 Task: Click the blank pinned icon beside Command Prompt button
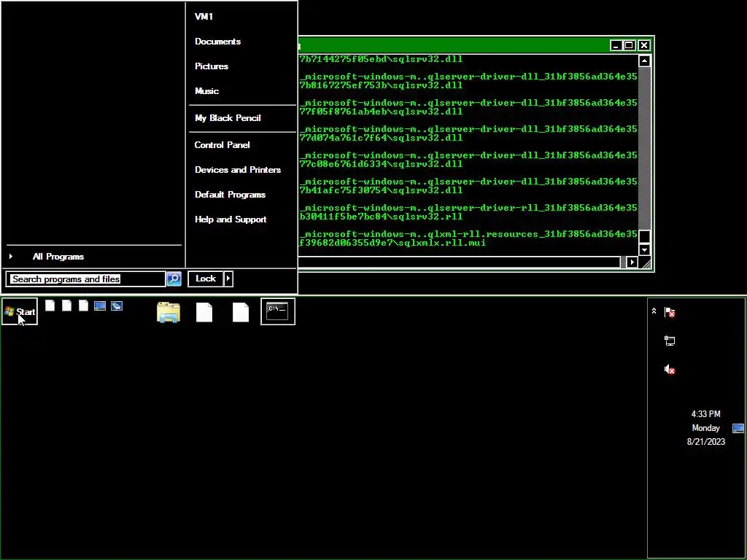coord(241,312)
